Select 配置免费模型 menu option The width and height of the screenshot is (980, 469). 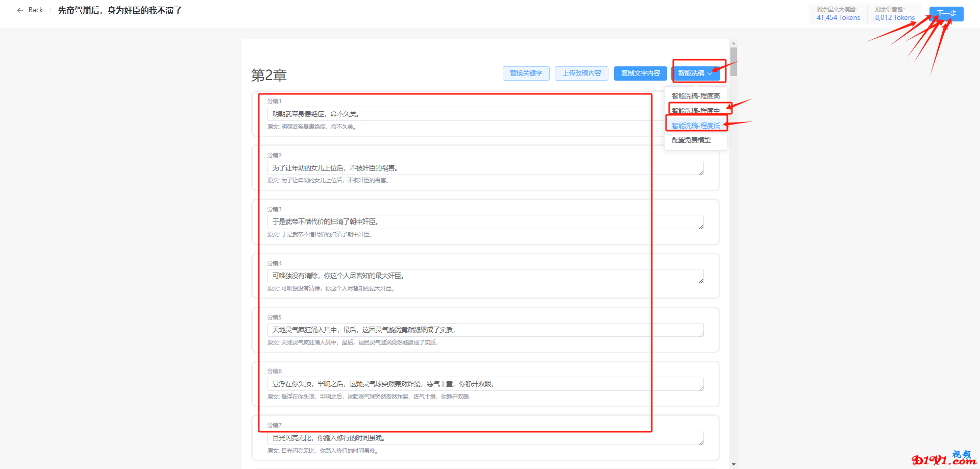(x=696, y=140)
